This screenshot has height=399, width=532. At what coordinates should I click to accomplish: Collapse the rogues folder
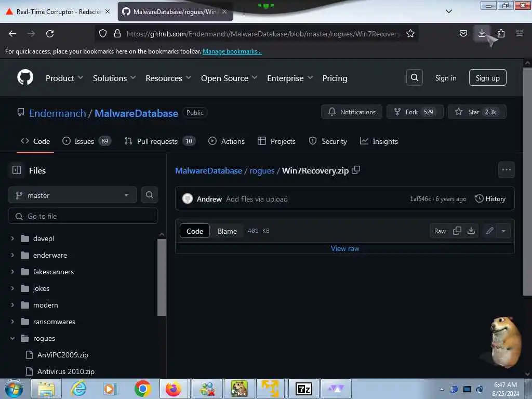click(12, 338)
